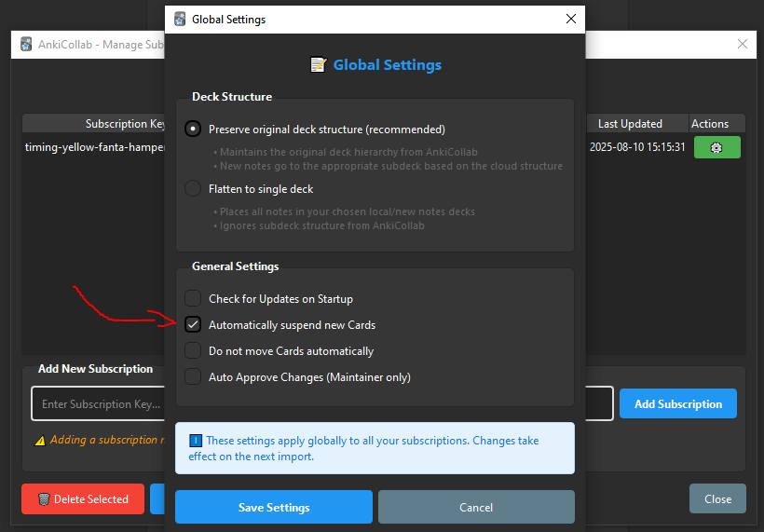Click Close button in Manage Subscriptions window
The height and width of the screenshot is (532, 764).
click(x=717, y=498)
